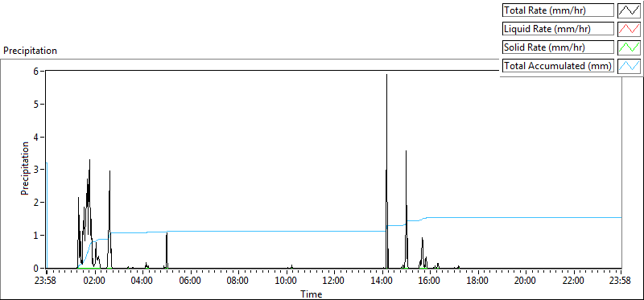Click the 3.6 mm/hr spike near 15:00
The height and width of the screenshot is (300, 644).
pos(406,151)
